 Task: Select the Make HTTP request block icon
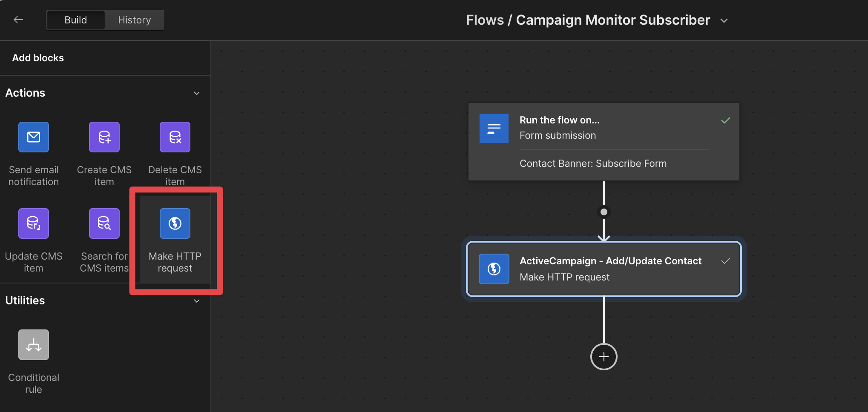click(175, 223)
